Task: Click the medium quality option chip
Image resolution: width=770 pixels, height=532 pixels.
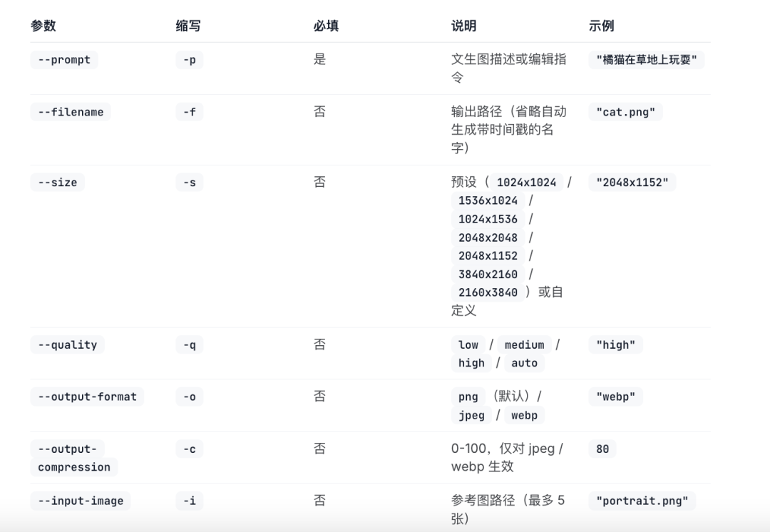Action: [524, 345]
